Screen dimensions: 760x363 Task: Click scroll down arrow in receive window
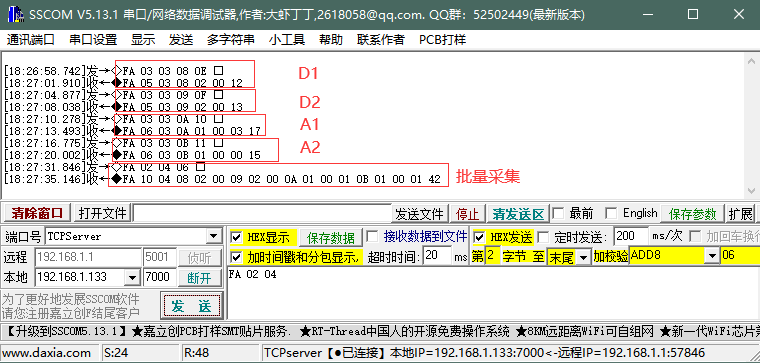(751, 189)
